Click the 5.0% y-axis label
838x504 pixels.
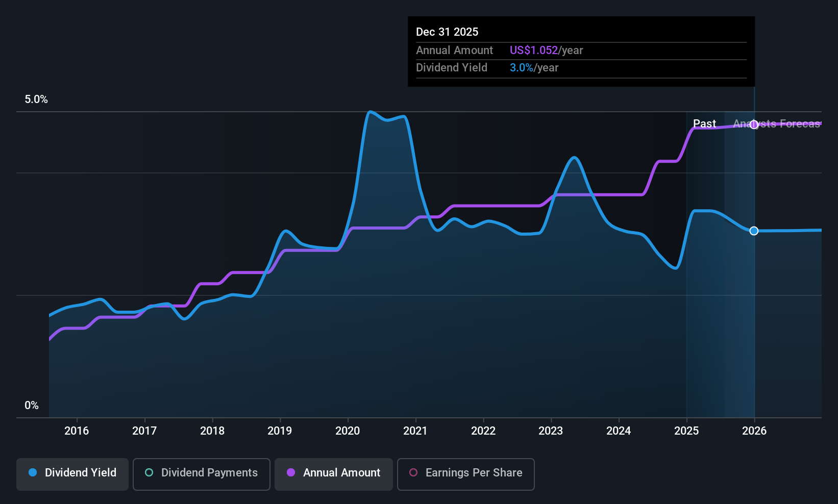point(36,99)
